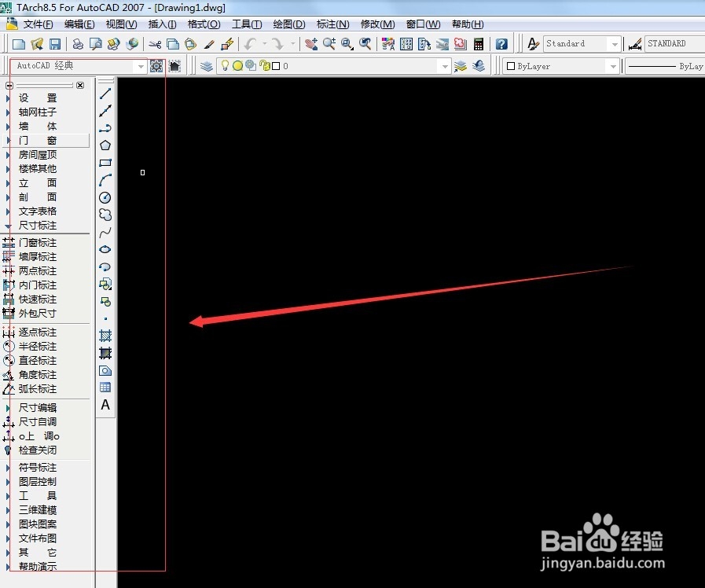Open the STANDARD dimension style box

pyautogui.click(x=674, y=44)
